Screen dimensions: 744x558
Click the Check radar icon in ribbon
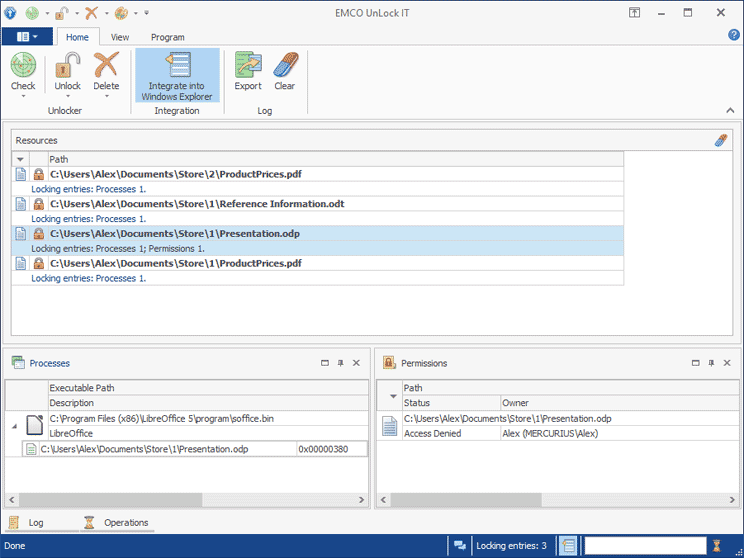pyautogui.click(x=23, y=66)
